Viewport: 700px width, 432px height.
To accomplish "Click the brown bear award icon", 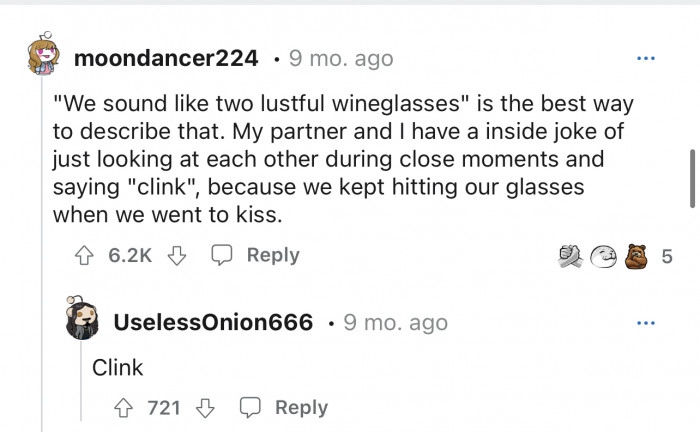I will click(x=634, y=257).
